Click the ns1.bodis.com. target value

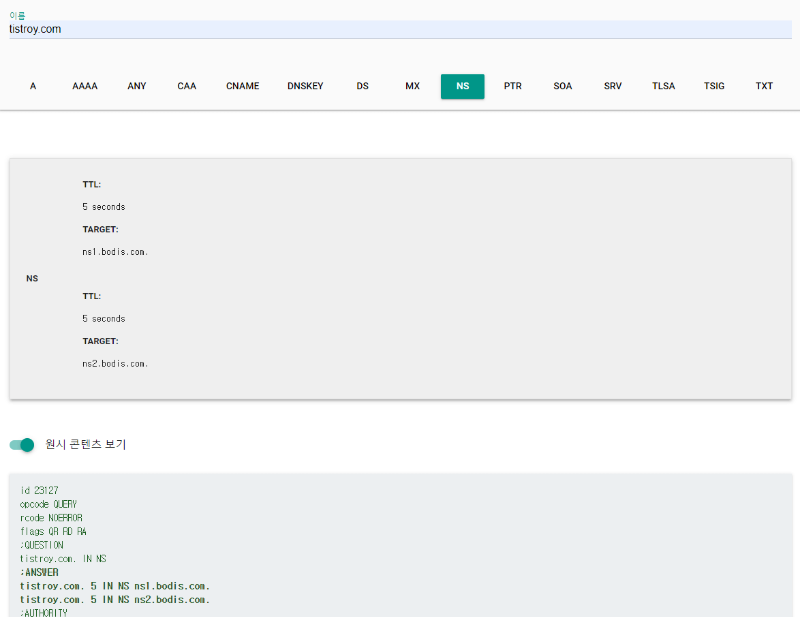coord(115,252)
